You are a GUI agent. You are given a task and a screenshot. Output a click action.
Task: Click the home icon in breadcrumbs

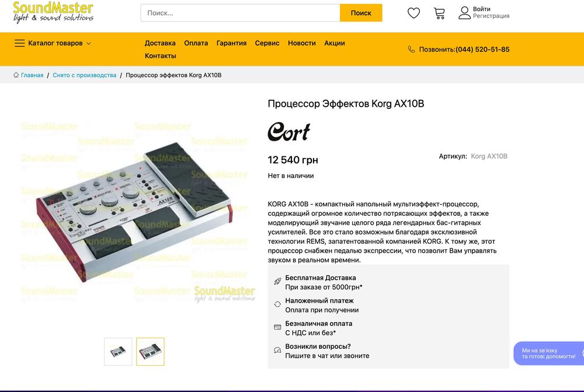coord(16,75)
